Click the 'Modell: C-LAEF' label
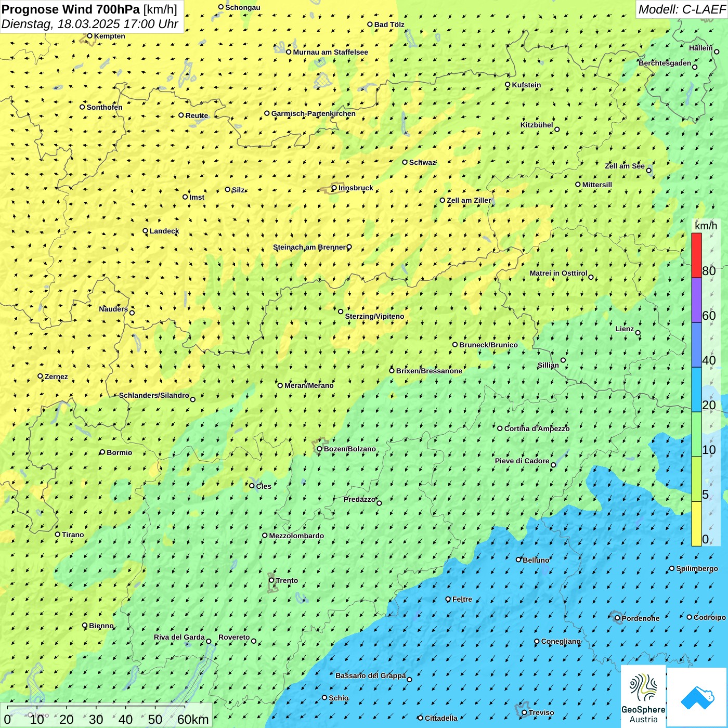Image resolution: width=728 pixels, height=728 pixels. coord(682,9)
